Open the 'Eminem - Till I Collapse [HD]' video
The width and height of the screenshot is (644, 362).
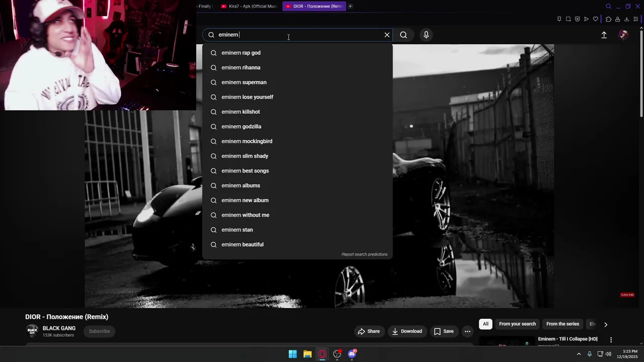(x=568, y=339)
